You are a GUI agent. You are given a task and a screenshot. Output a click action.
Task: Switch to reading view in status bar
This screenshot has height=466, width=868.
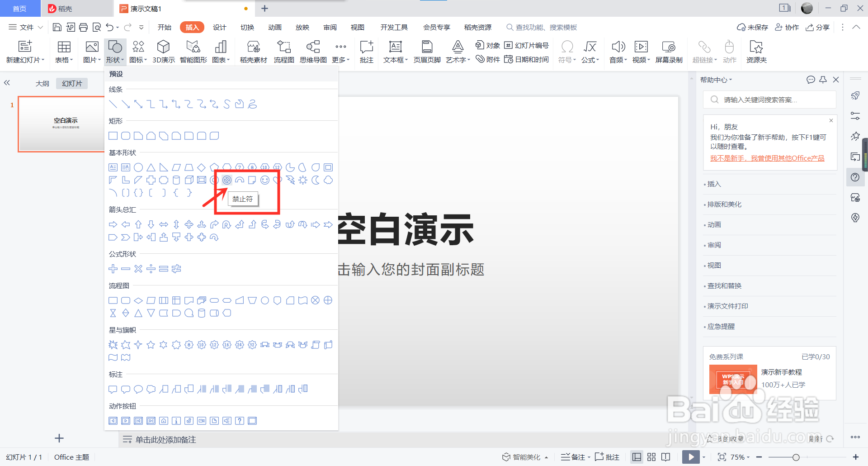tap(665, 457)
